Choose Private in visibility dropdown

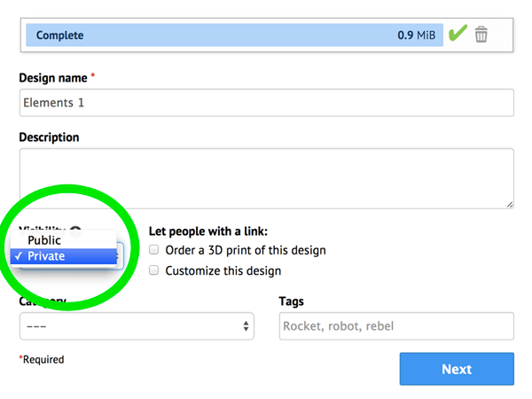point(64,256)
